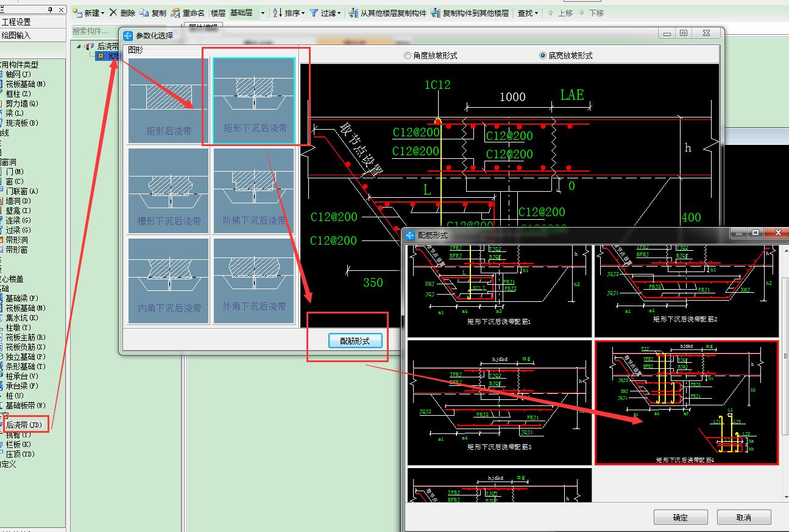Screen dimensions: 789x532
Task: Select 窗(C) component type
Action: 15,181
